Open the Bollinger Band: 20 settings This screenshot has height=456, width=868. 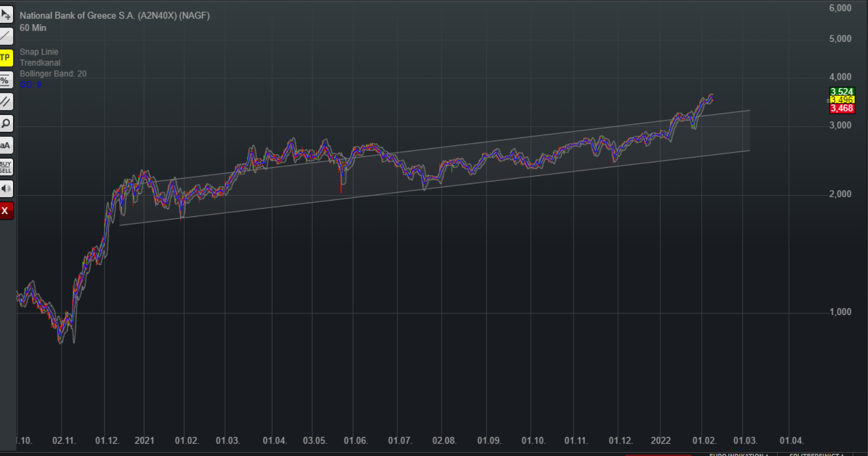point(53,74)
